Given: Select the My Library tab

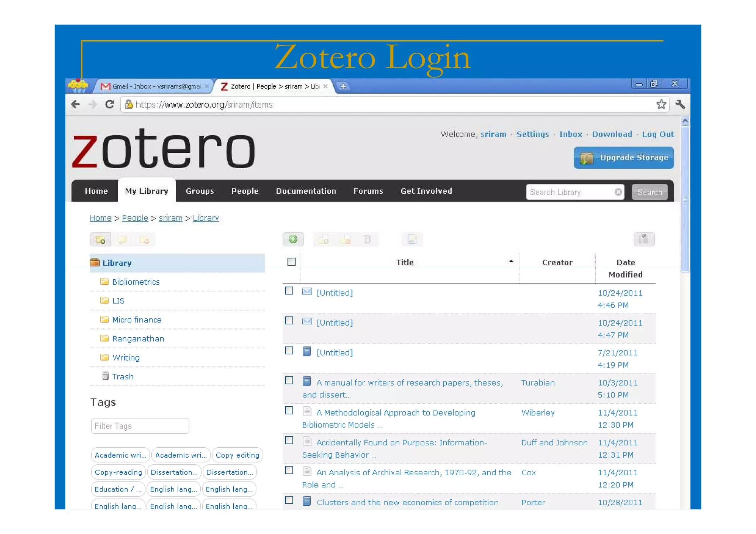Looking at the screenshot, I should [147, 191].
